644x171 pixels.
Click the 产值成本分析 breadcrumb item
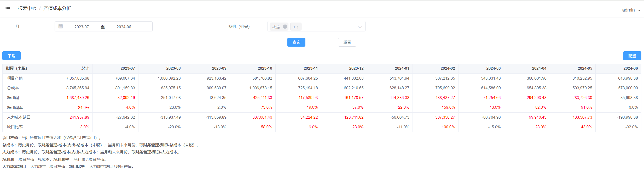[57, 8]
